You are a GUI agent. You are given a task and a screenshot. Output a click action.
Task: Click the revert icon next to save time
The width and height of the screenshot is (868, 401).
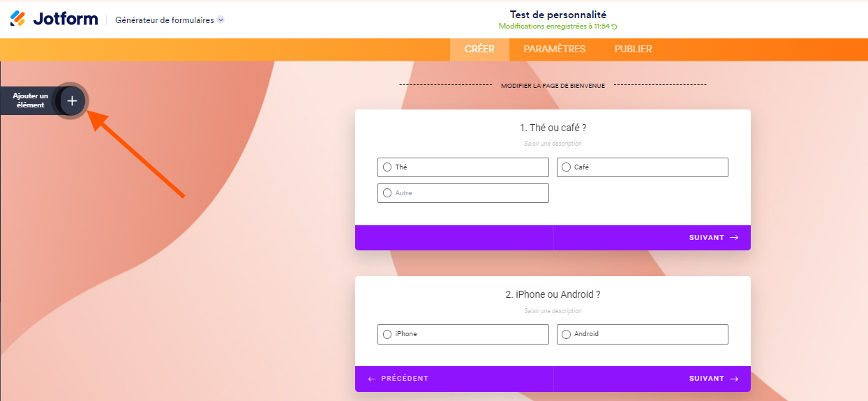[x=615, y=27]
